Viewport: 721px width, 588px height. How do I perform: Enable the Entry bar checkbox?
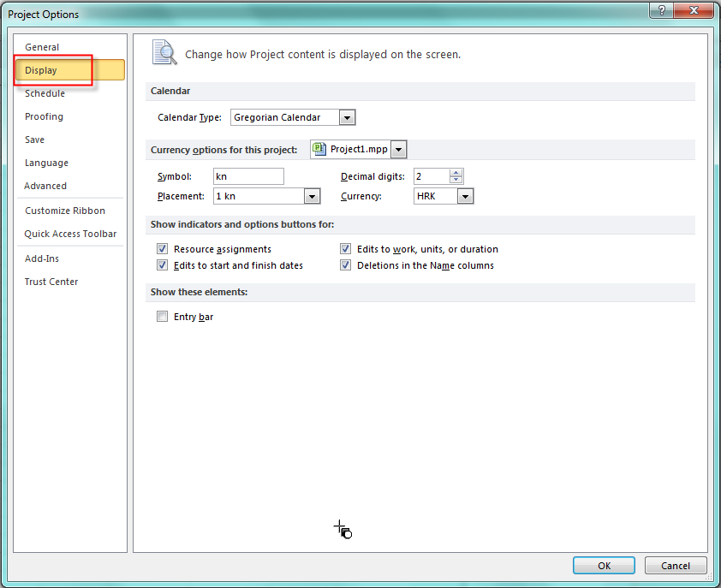pyautogui.click(x=162, y=317)
